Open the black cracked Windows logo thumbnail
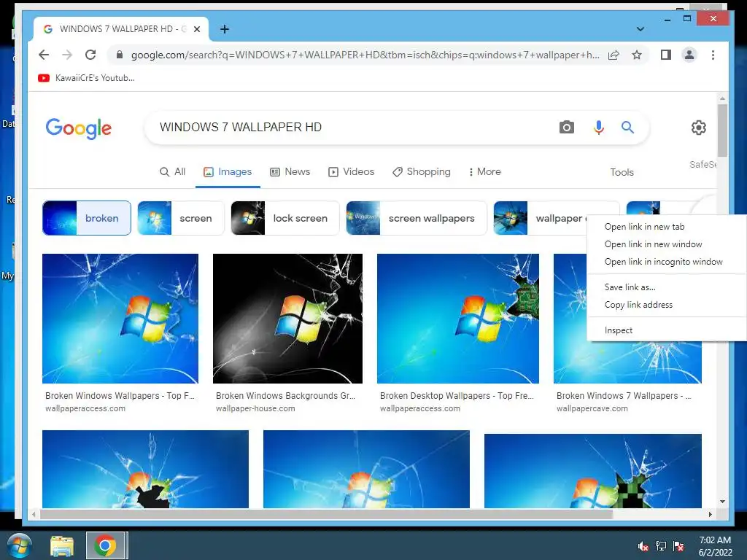This screenshot has height=560, width=747. [x=287, y=318]
